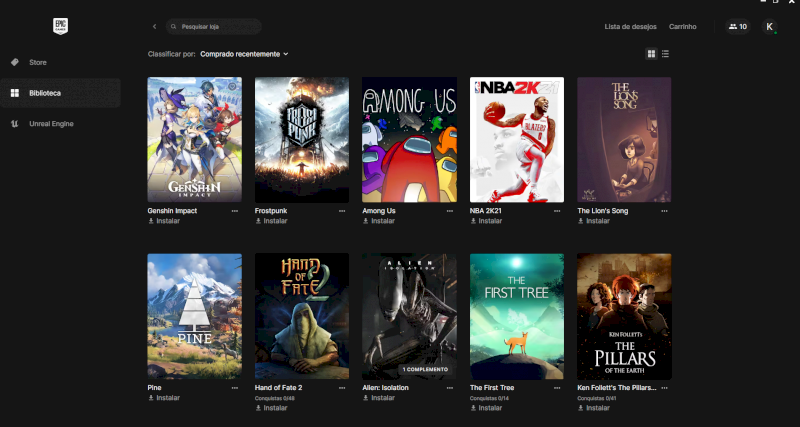This screenshot has height=427, width=800.
Task: Open the friends list icon
Action: 738,26
